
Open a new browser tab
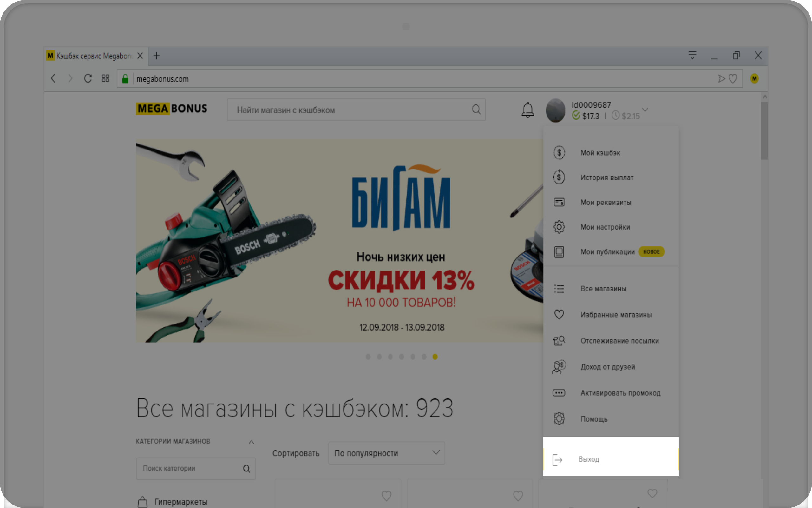156,56
